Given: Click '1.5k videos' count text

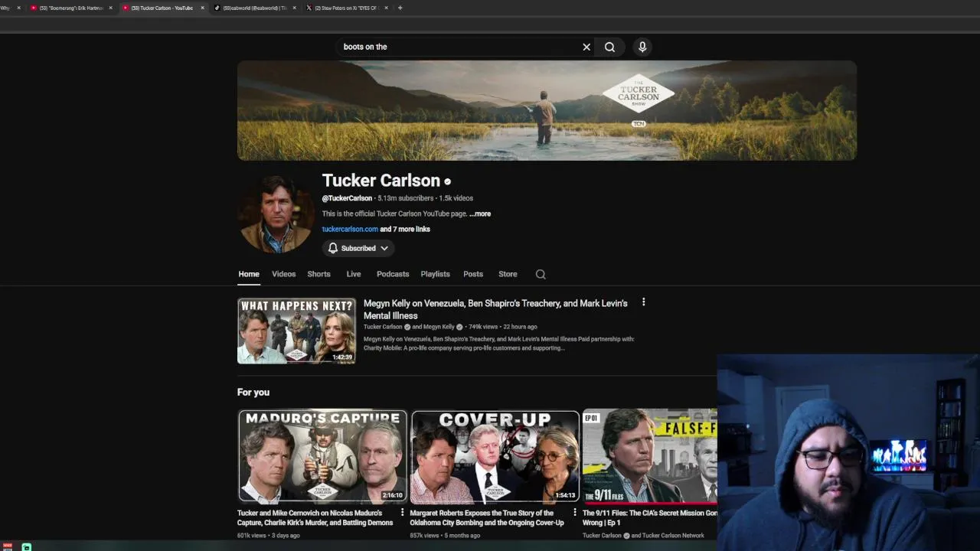Looking at the screenshot, I should tap(456, 198).
